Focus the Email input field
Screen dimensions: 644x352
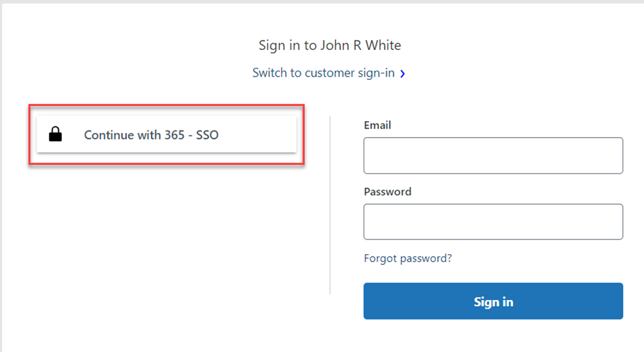pos(492,156)
